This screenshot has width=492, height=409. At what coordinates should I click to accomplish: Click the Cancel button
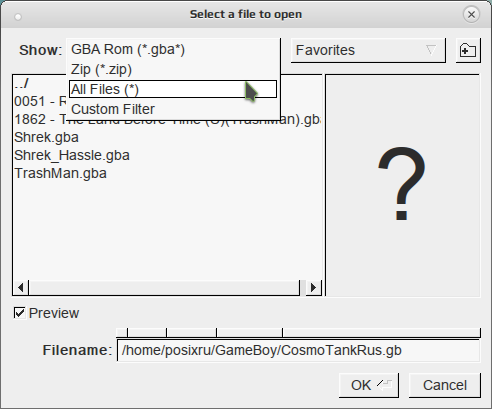(445, 385)
